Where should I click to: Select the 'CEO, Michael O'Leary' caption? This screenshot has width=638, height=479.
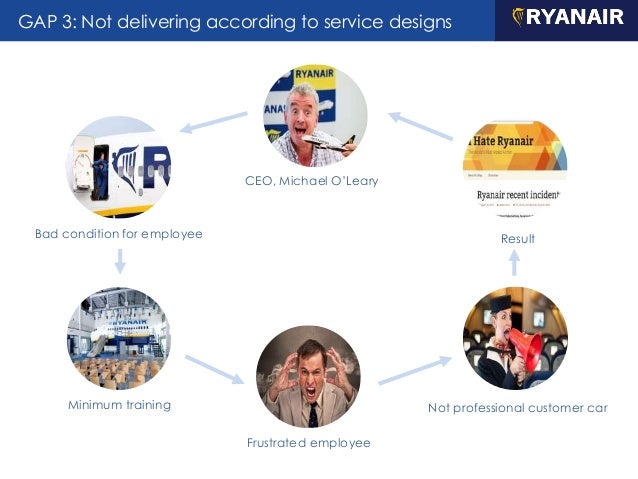(312, 181)
